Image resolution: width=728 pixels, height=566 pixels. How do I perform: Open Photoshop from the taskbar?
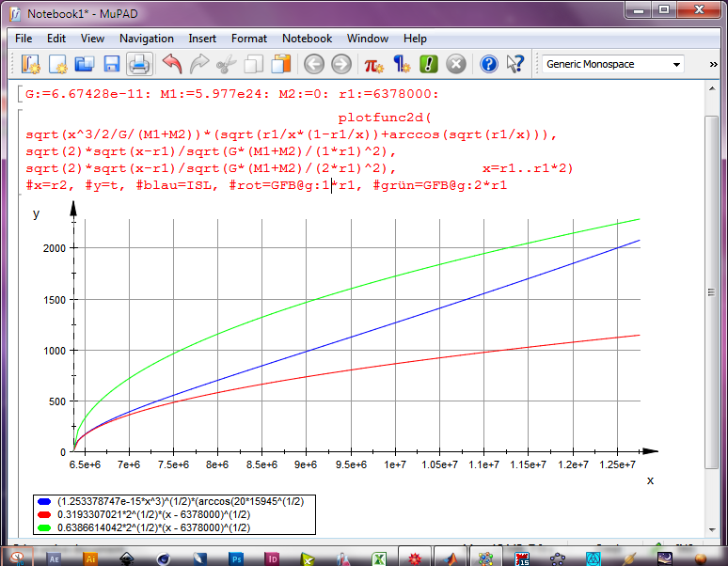coord(236,558)
